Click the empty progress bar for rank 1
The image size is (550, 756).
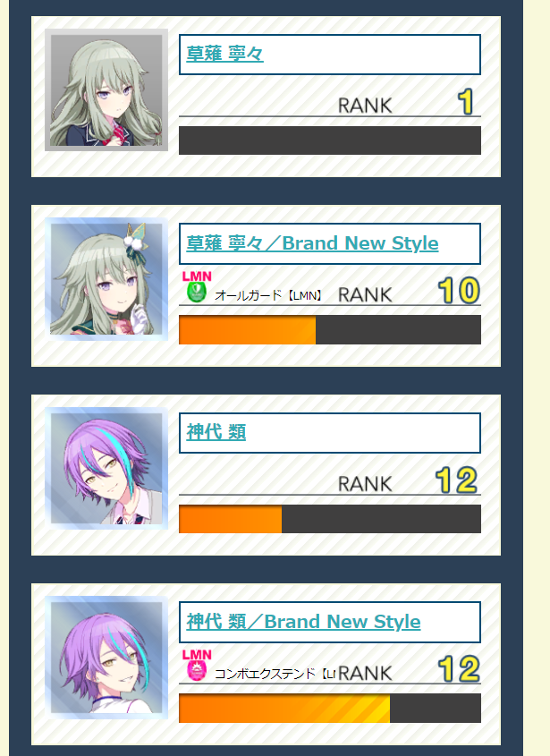click(330, 140)
